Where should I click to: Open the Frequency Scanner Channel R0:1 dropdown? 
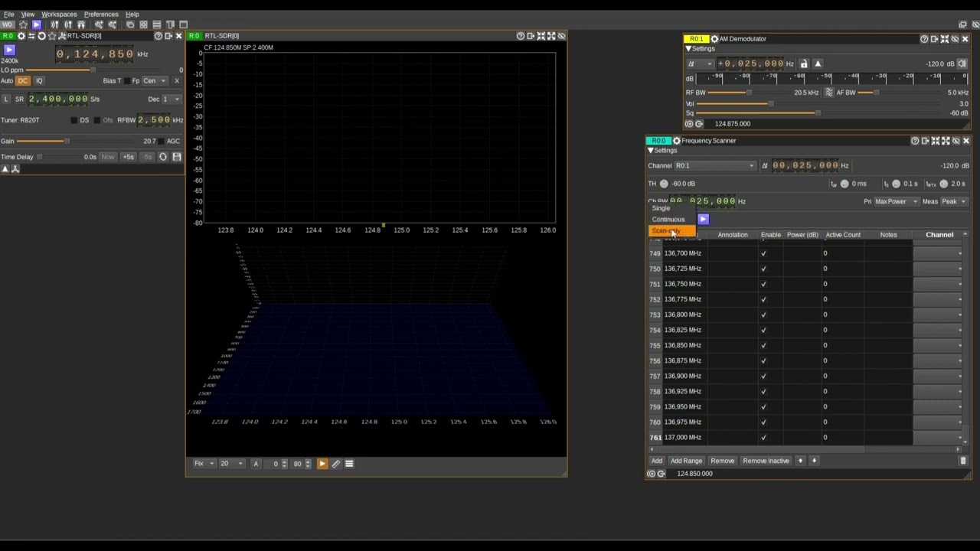click(x=714, y=166)
